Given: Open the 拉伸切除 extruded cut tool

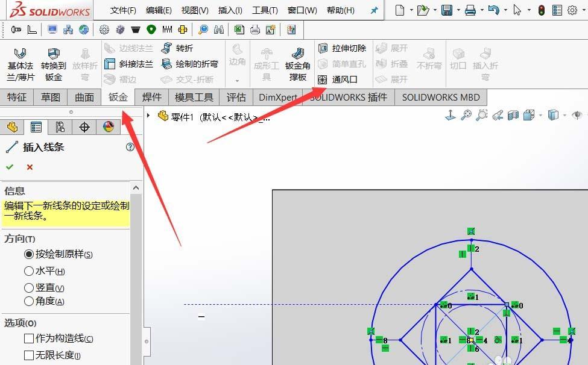Looking at the screenshot, I should pos(343,48).
